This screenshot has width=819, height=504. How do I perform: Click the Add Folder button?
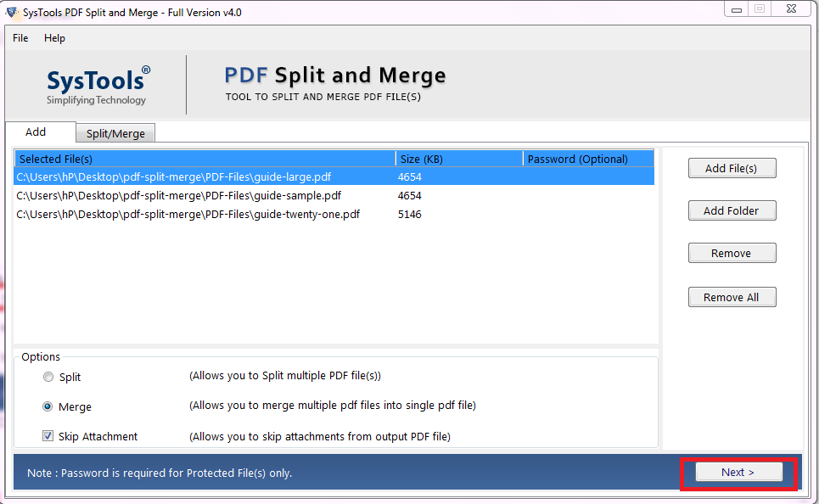point(732,210)
